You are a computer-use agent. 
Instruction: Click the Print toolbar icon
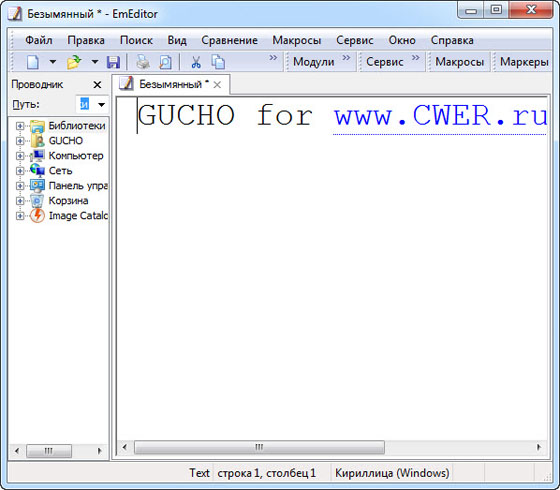click(x=143, y=62)
